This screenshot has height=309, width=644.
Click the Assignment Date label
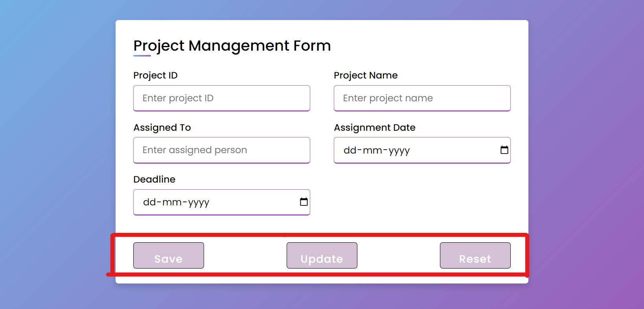click(375, 127)
